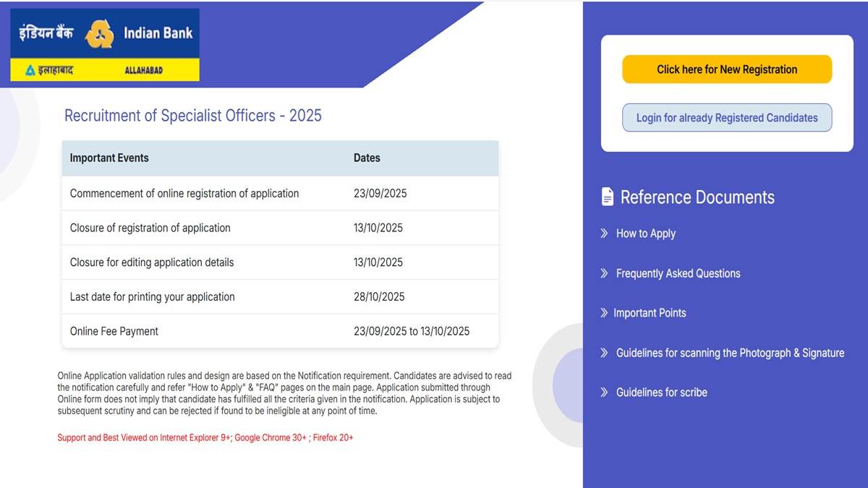Click the chevron icon before Frequently Asked Questions
The height and width of the screenshot is (488, 868).
point(604,273)
